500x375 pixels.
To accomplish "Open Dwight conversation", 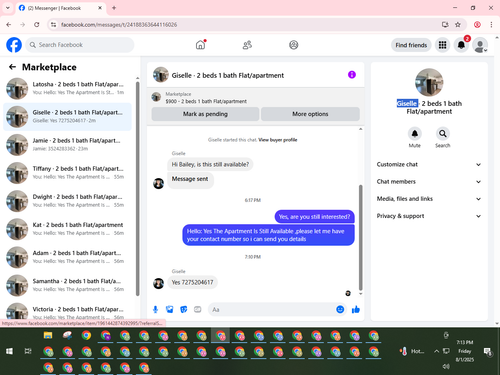I will [x=68, y=201].
